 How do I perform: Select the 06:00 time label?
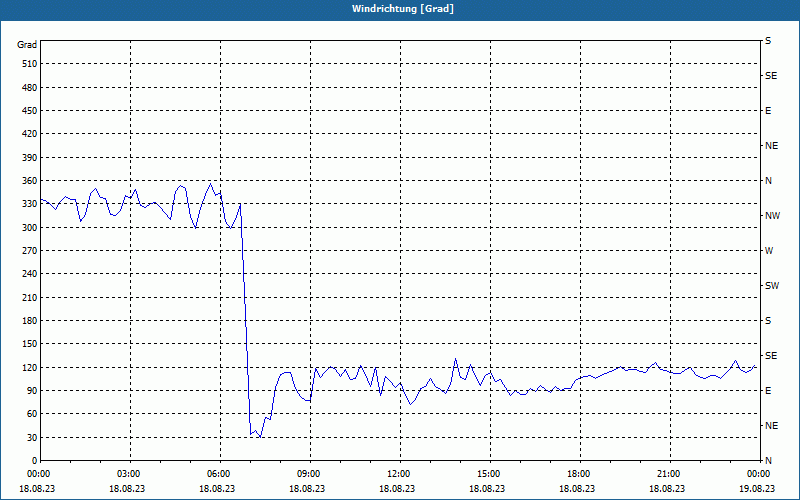click(217, 474)
